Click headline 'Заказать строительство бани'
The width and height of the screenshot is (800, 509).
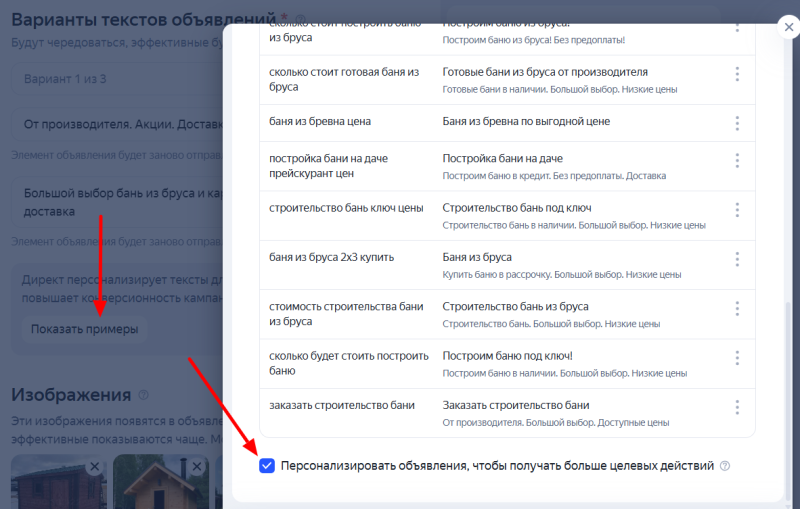[516, 405]
